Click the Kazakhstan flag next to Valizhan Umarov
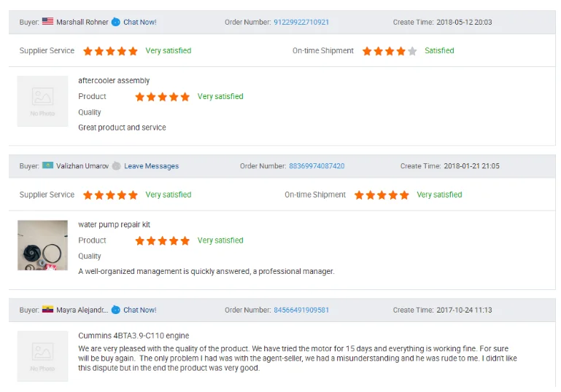Image resolution: width=561 pixels, height=392 pixels. tap(47, 166)
